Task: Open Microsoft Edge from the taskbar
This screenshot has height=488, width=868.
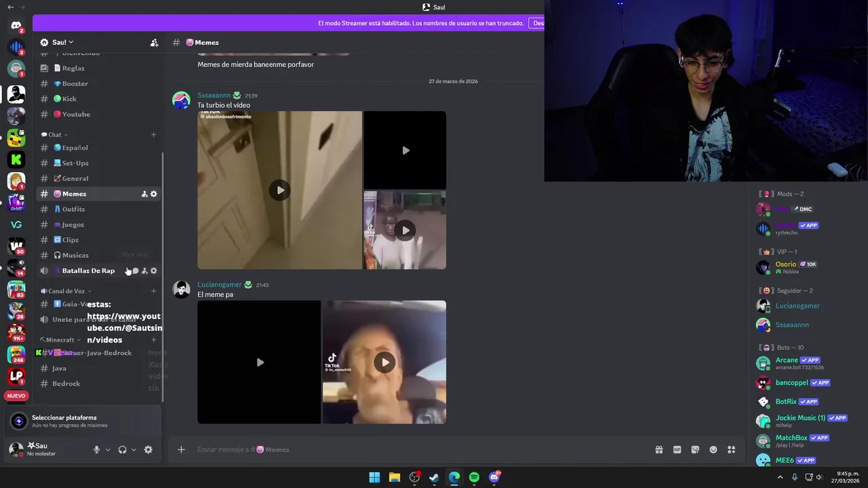Action: coord(454,477)
